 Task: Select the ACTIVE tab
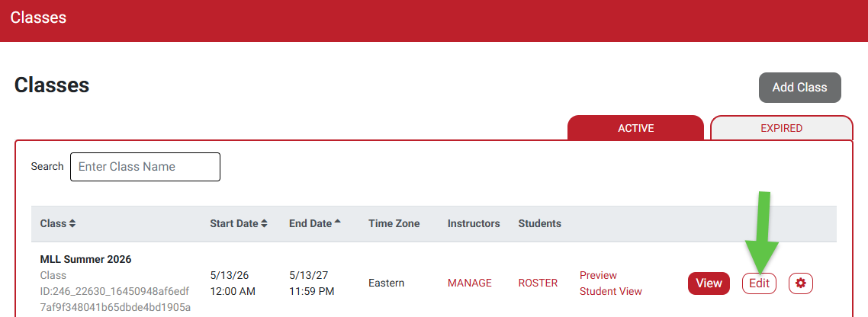tap(635, 128)
